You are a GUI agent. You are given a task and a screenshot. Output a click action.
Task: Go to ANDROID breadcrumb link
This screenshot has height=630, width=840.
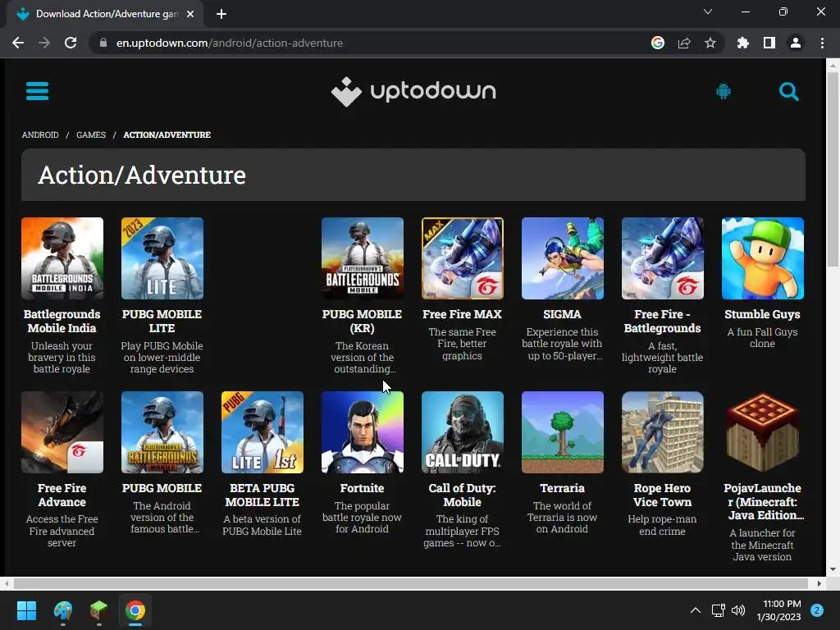(40, 135)
